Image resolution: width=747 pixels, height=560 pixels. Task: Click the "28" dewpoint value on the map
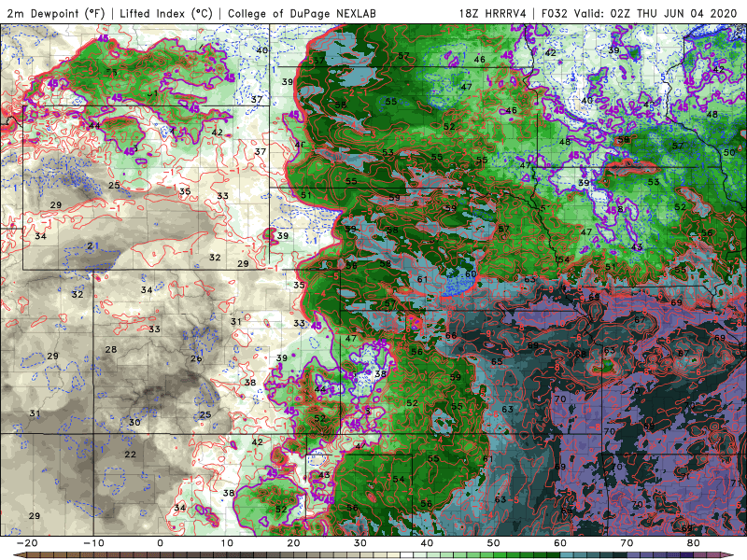coord(111,349)
